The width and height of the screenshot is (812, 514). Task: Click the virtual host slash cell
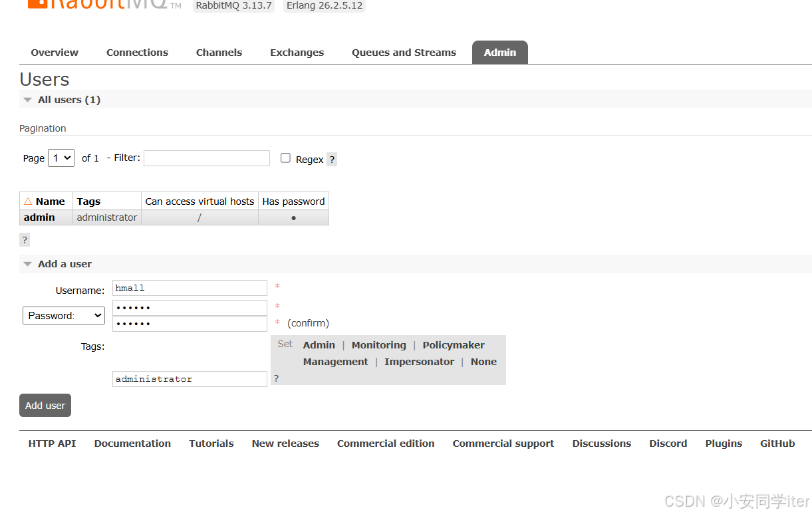(200, 217)
